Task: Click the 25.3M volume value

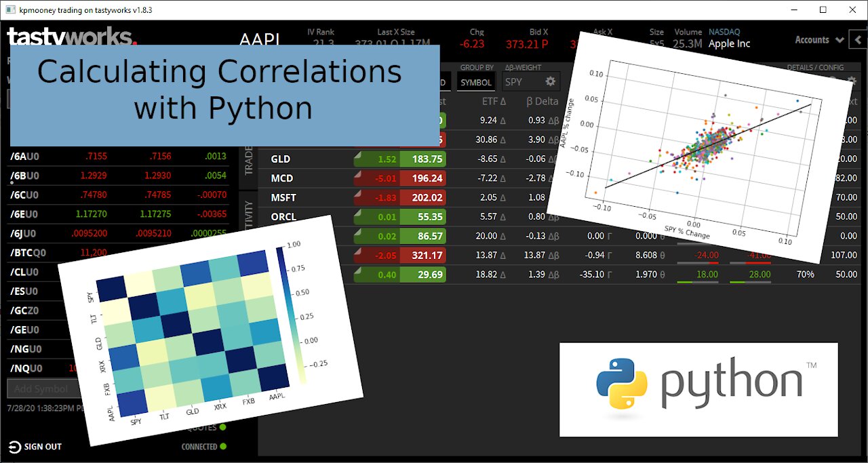Action: [688, 45]
